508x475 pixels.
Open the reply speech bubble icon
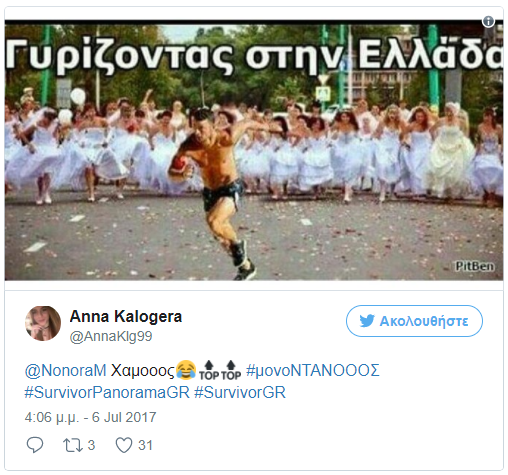pyautogui.click(x=35, y=445)
